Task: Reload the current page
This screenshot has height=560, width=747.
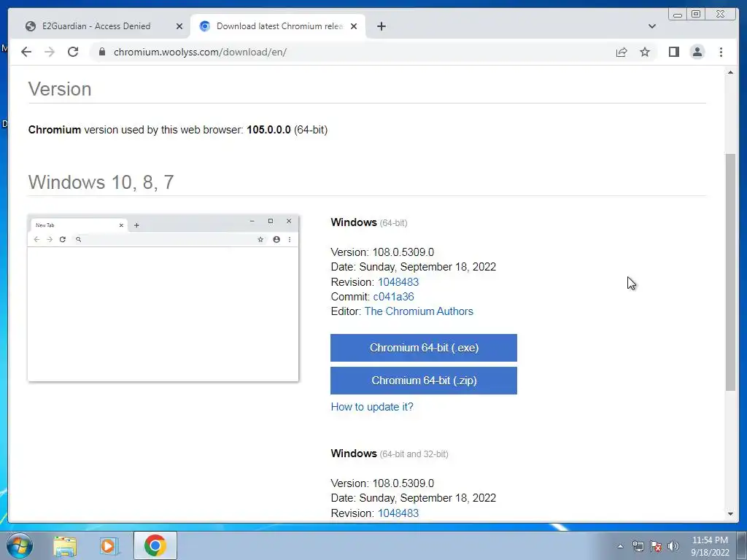Action: tap(73, 52)
